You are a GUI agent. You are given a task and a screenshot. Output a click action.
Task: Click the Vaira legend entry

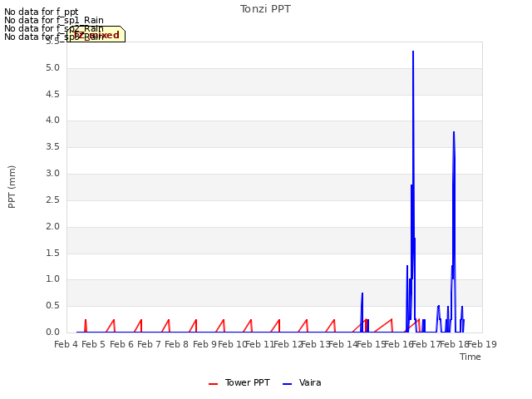tap(302, 382)
